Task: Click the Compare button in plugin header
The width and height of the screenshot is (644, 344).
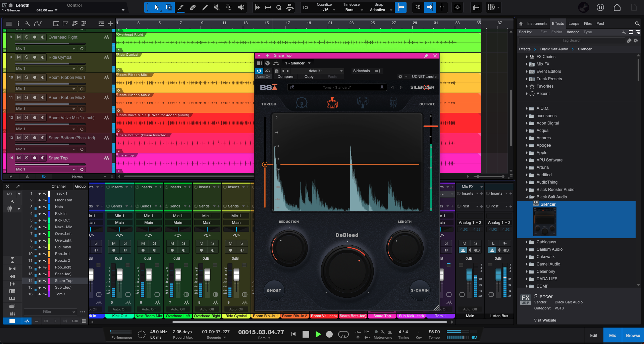Action: (x=285, y=77)
